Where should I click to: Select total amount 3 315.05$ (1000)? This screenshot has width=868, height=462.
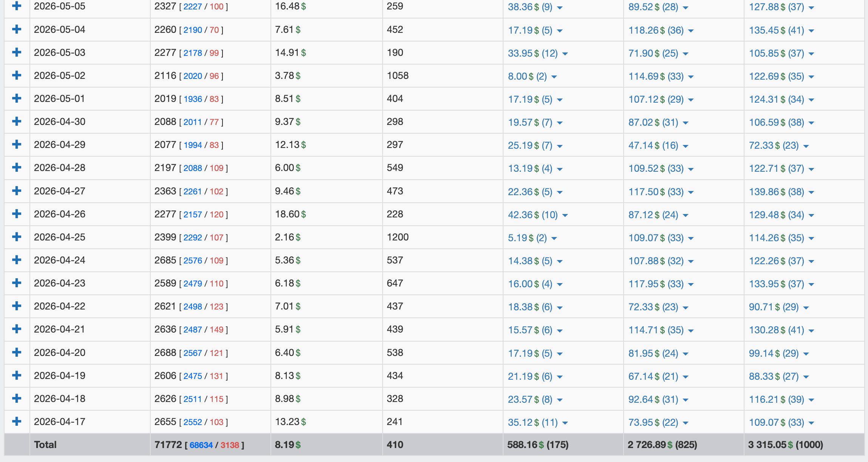click(786, 445)
